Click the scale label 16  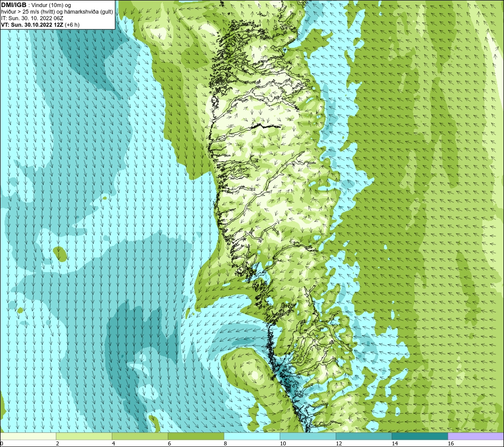click(x=450, y=443)
